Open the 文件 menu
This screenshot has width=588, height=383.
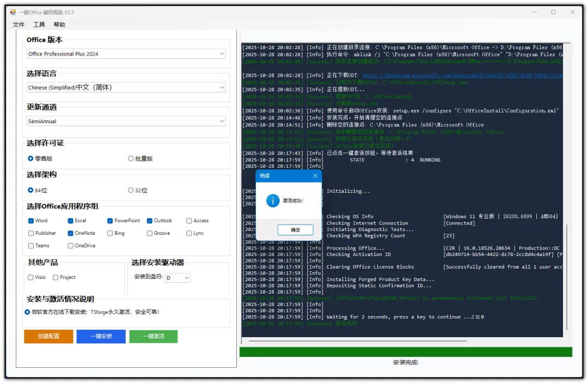pos(19,25)
